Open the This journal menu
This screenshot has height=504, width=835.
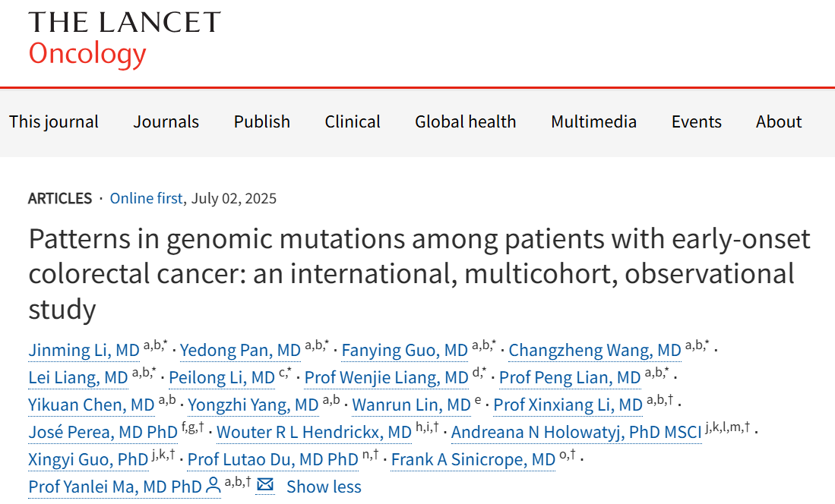(x=54, y=122)
